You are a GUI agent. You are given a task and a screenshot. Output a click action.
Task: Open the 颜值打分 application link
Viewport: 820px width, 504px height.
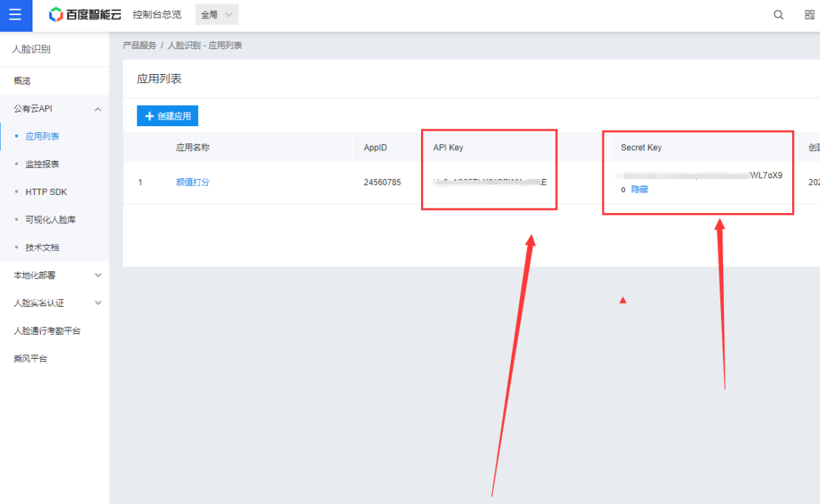[193, 182]
